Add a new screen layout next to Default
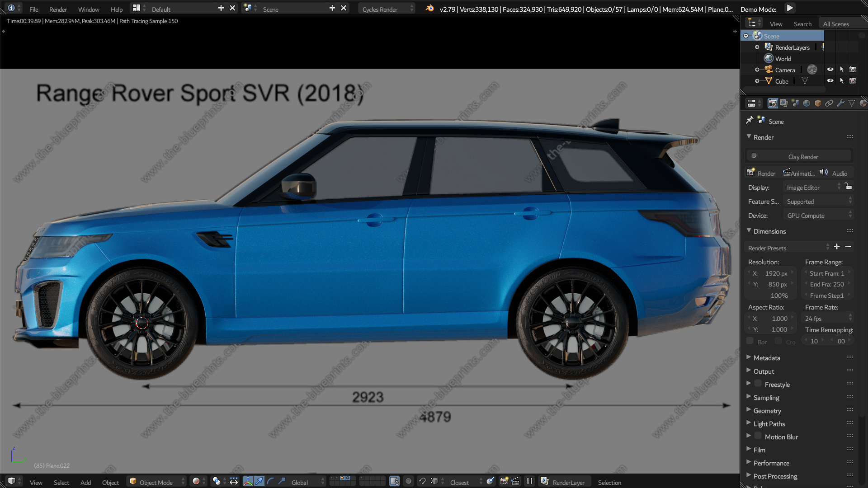The height and width of the screenshot is (488, 868). pos(221,8)
